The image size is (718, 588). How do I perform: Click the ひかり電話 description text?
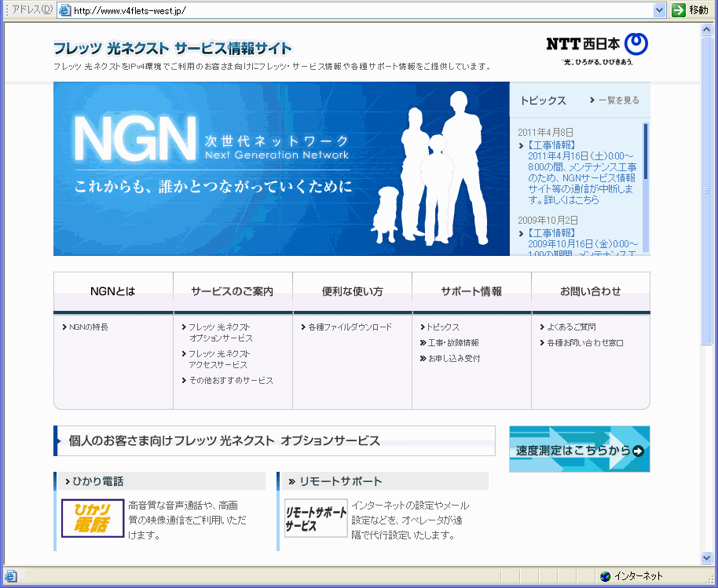click(x=187, y=520)
